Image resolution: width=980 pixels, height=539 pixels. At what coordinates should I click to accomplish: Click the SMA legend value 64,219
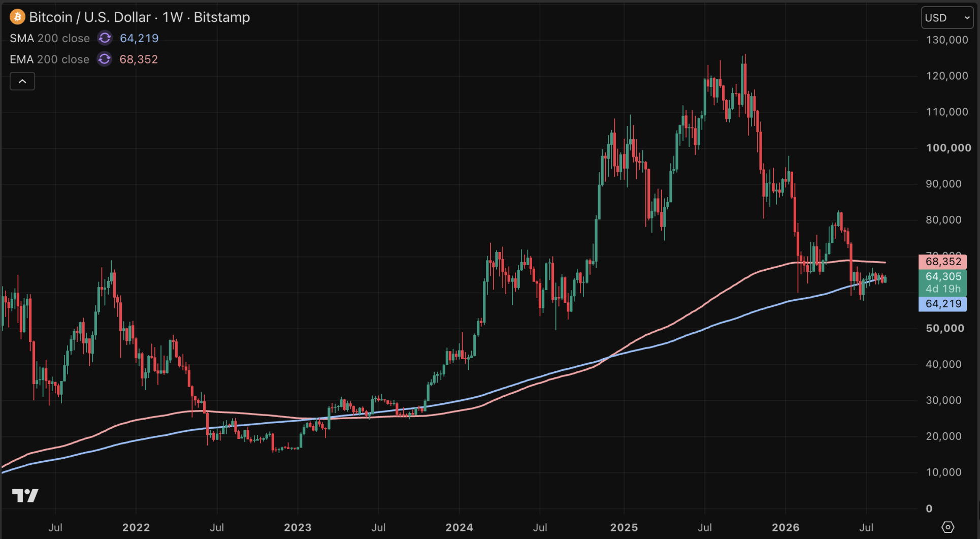click(x=139, y=38)
